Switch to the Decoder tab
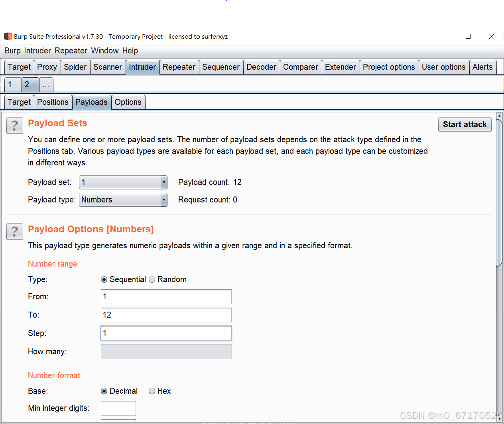 pos(261,67)
